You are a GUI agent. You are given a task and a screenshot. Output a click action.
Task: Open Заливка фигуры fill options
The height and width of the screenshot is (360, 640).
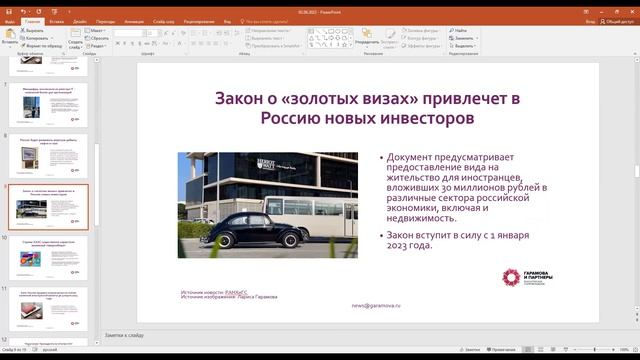[420, 30]
